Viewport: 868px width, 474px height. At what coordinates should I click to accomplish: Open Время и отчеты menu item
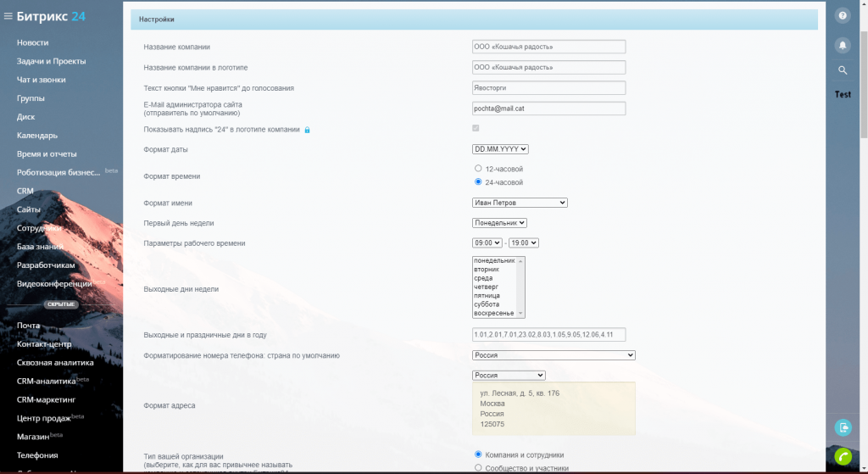(x=47, y=154)
